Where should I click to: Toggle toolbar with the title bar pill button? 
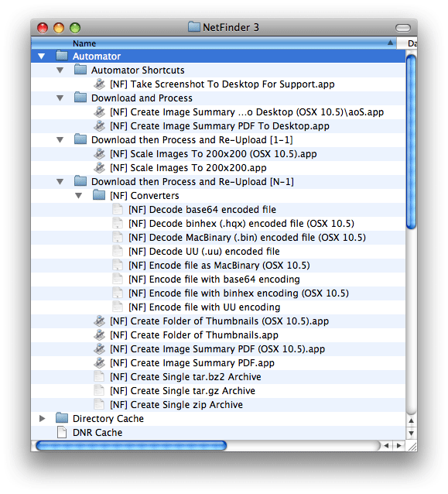(x=403, y=28)
